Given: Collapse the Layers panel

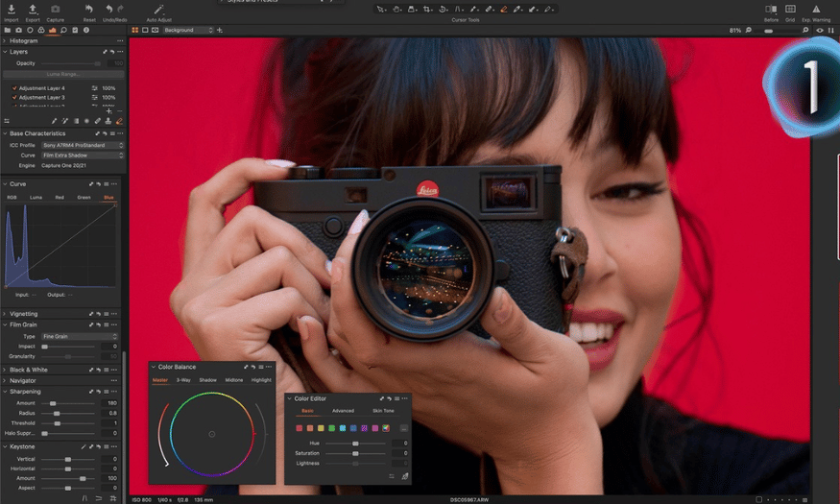Looking at the screenshot, I should (5, 52).
